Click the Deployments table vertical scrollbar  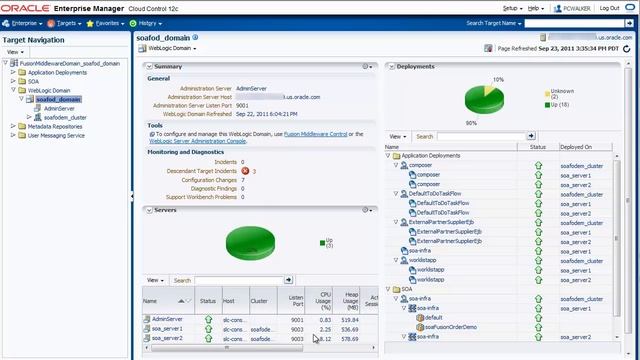click(617, 238)
